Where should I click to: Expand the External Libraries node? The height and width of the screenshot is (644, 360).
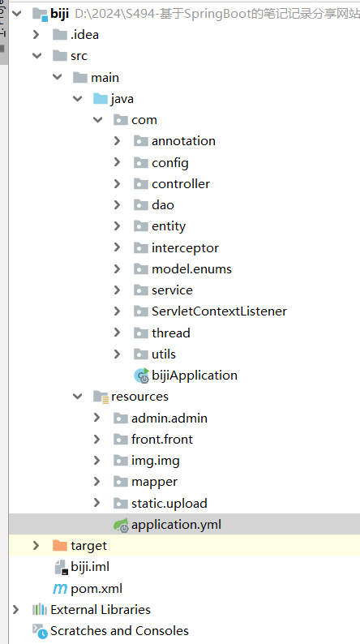(x=16, y=609)
